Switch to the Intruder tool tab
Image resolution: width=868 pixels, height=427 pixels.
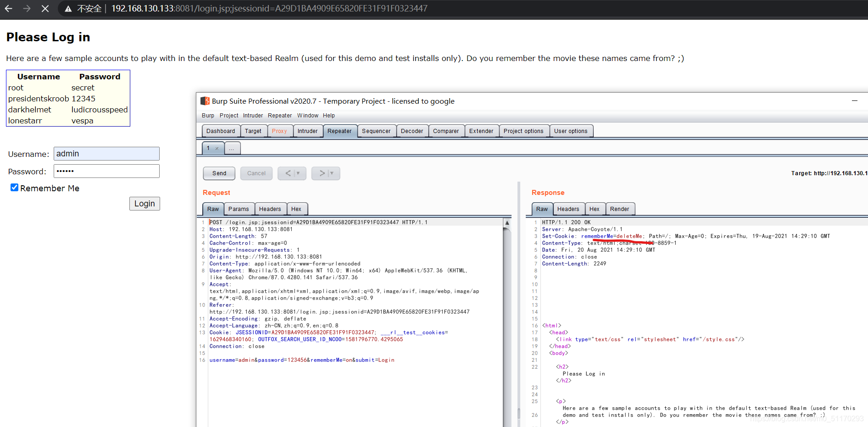click(307, 131)
